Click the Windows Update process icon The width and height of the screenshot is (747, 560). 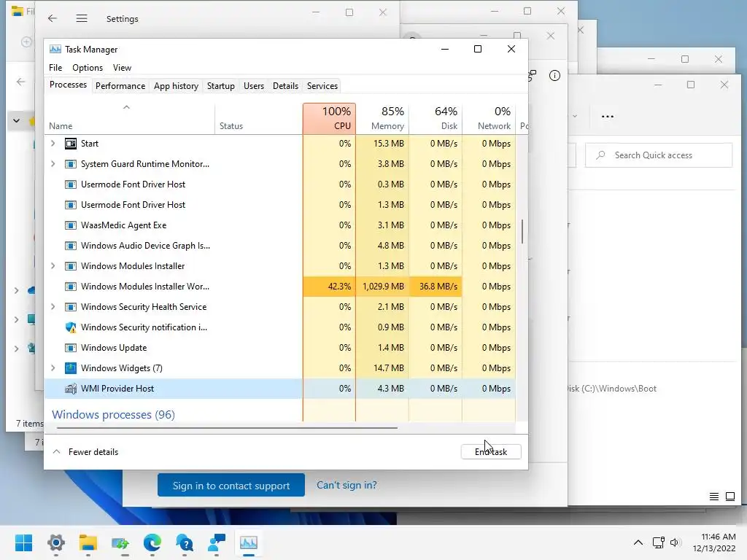(71, 348)
